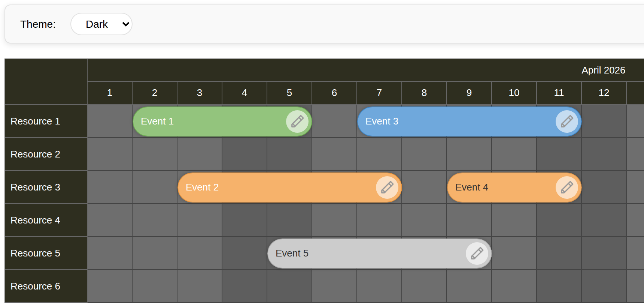Click the Event 4 orange bar
Image resolution: width=644 pixels, height=303 pixels.
tap(487, 187)
